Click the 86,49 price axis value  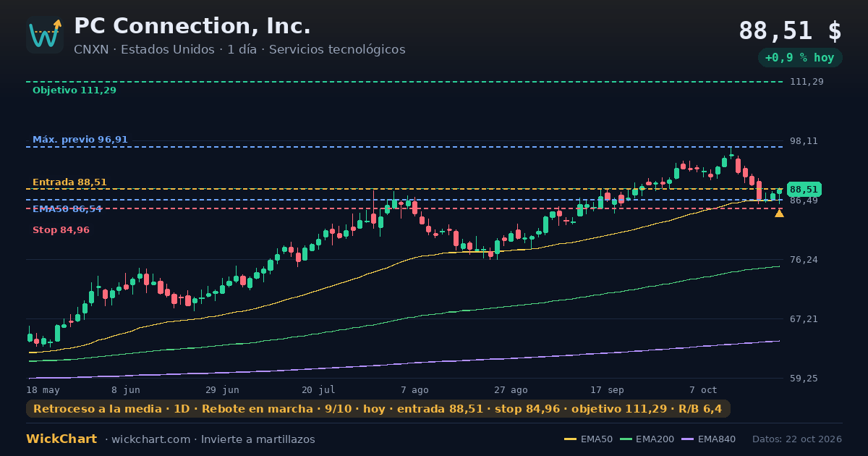tap(804, 200)
